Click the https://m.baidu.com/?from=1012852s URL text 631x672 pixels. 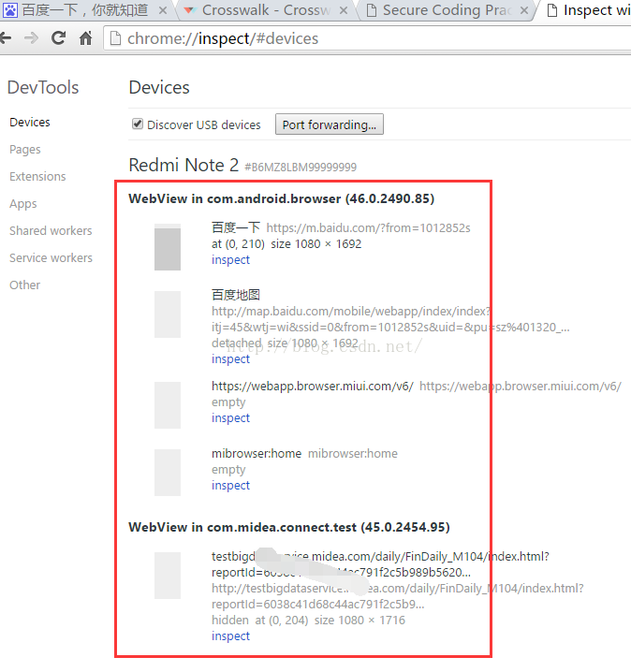pyautogui.click(x=368, y=228)
